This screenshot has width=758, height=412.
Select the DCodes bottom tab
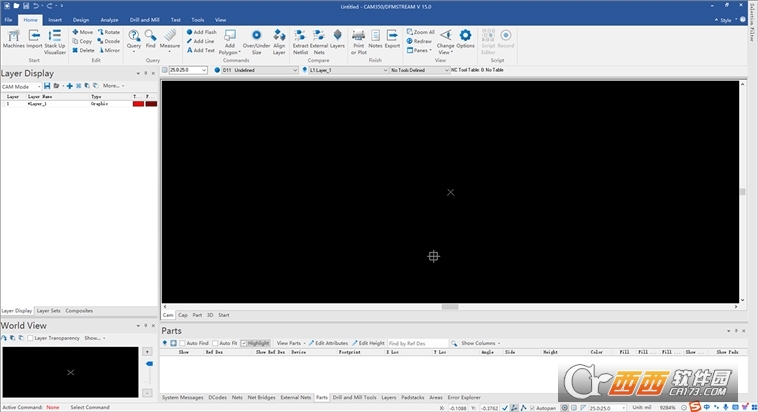tap(217, 397)
